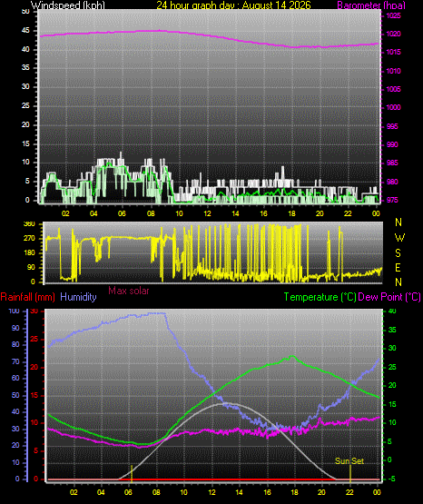This screenshot has height=504, width=423.
Task: Click the 360 wind direction scale value
Action: [29, 224]
